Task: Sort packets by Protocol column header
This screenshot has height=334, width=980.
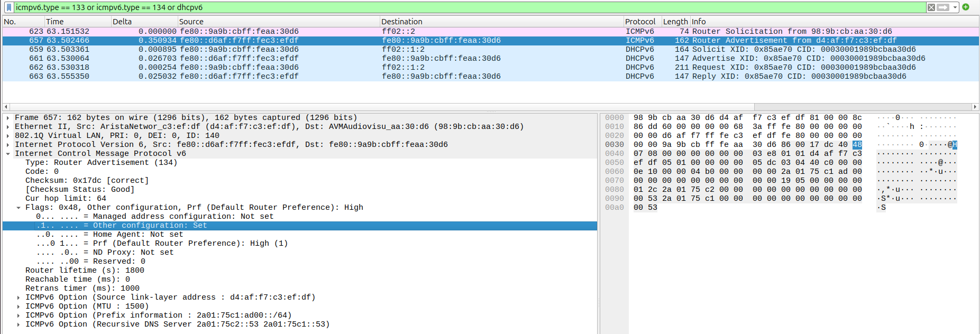Action: [642, 22]
